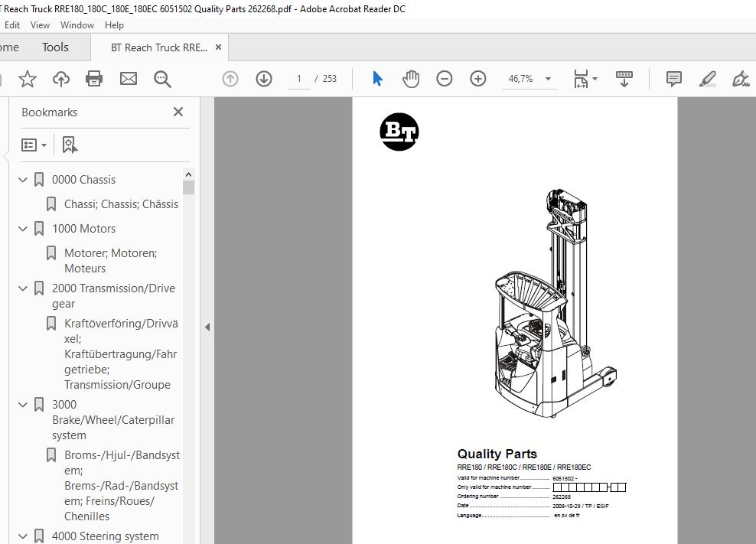Click the reach truck illustration
Viewport: 756px width, 544px height.
[556, 304]
